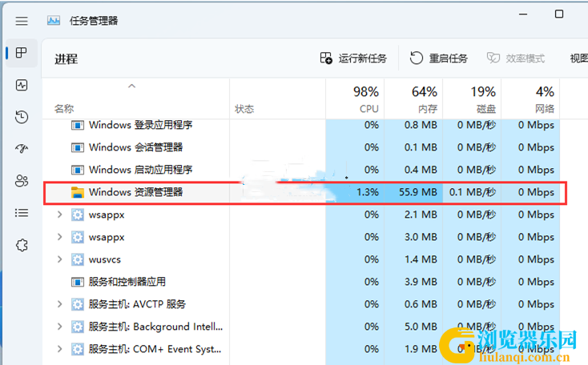Maximize the Task Manager window
This screenshot has width=588, height=365.
(x=558, y=14)
